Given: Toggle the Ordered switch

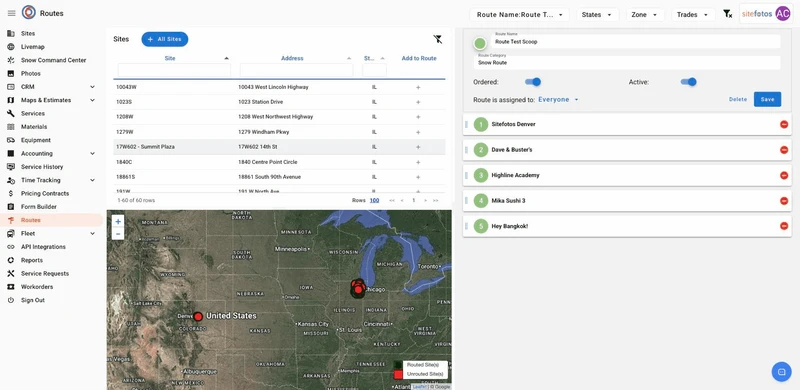Looking at the screenshot, I should (533, 82).
